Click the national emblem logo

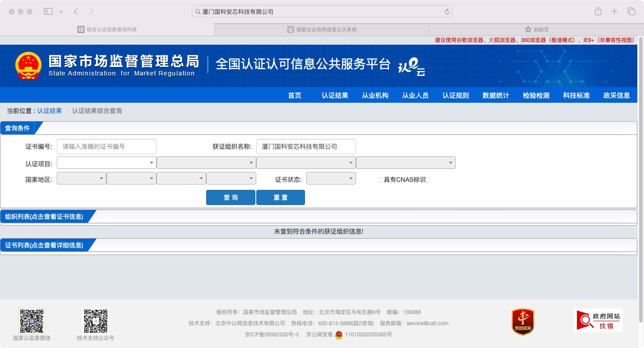pos(28,66)
